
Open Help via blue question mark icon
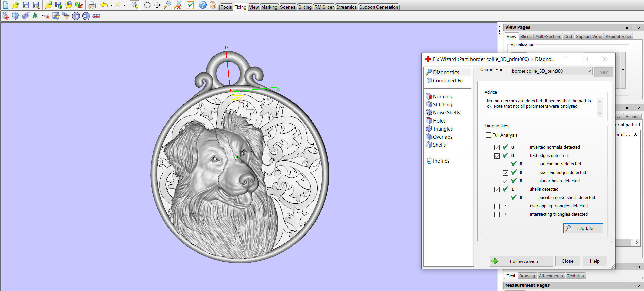coord(203,5)
